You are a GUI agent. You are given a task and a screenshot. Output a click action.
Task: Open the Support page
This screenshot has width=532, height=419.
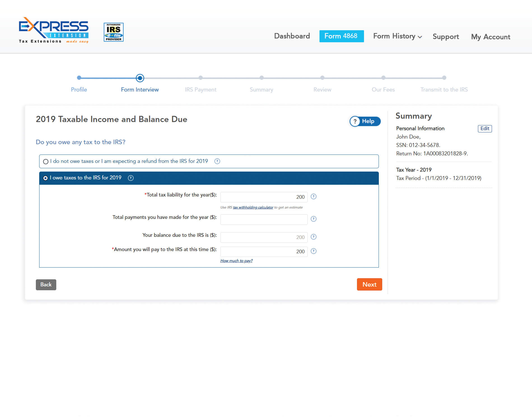(x=445, y=37)
